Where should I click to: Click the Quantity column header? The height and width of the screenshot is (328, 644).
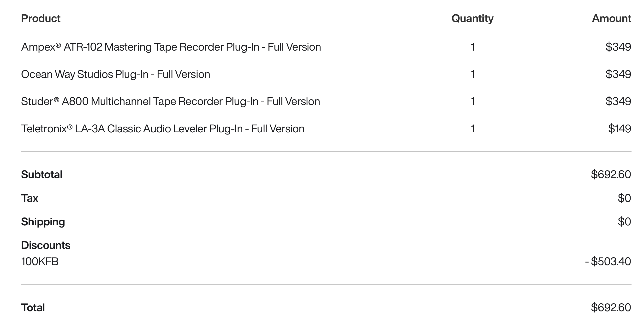click(472, 18)
